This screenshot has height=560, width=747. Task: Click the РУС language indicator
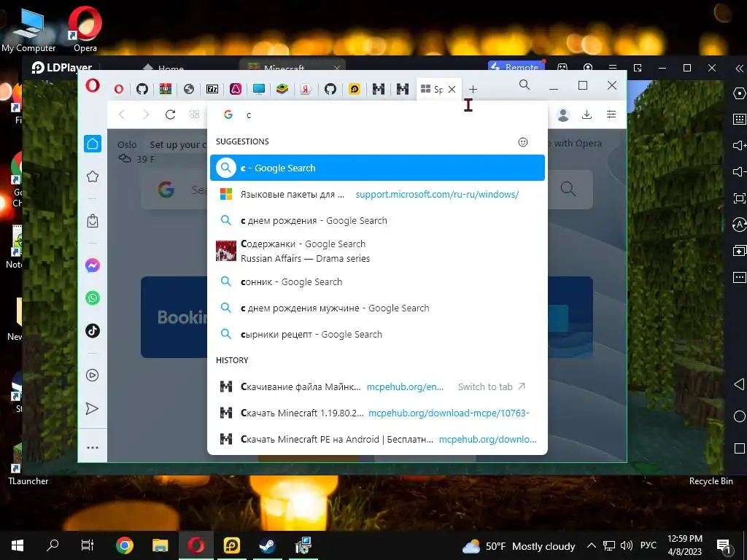pos(648,545)
